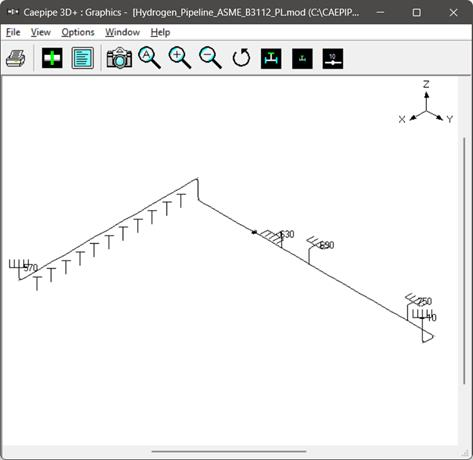Click the zoom in magnifier
Screen dimensions: 473x460
[180, 58]
